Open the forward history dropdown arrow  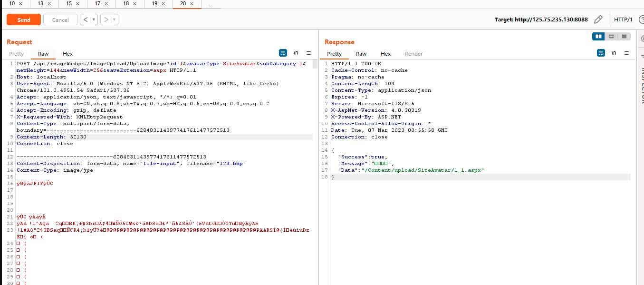coord(115,20)
